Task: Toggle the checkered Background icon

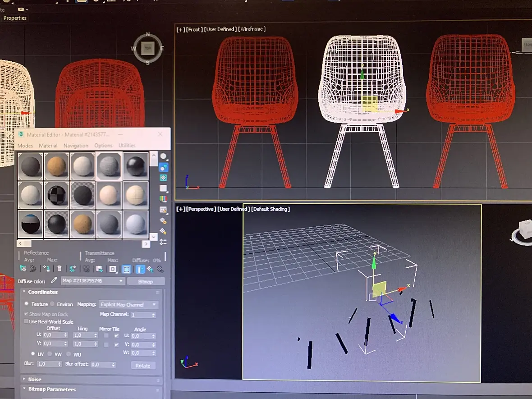Action: point(164,178)
